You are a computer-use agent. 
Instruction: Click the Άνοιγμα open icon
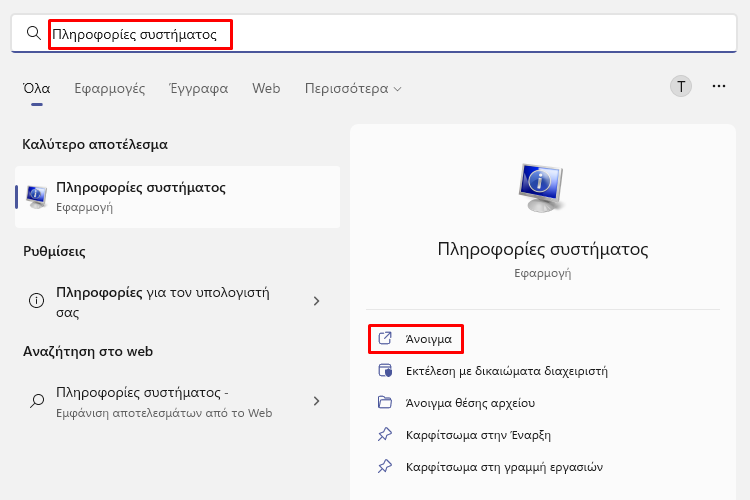point(385,338)
